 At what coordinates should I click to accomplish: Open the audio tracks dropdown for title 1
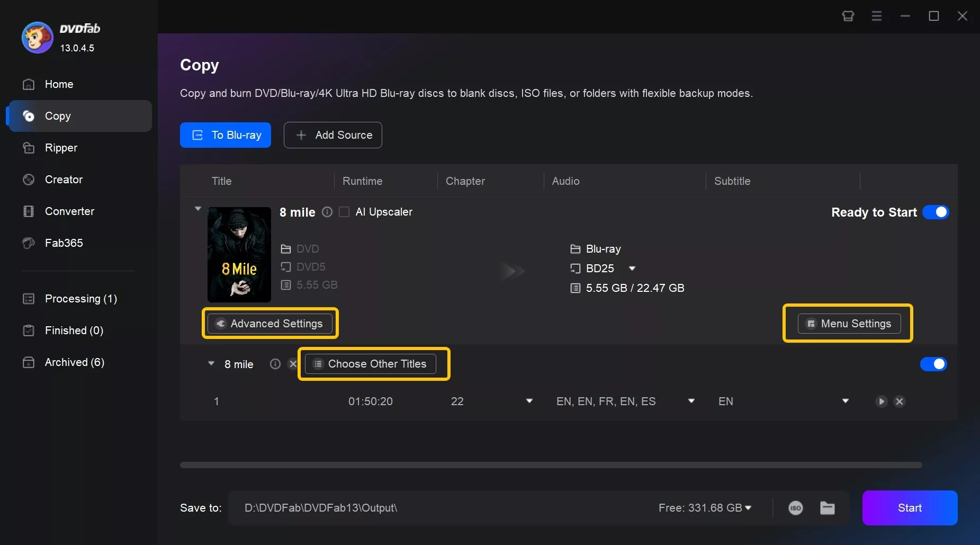(x=691, y=401)
